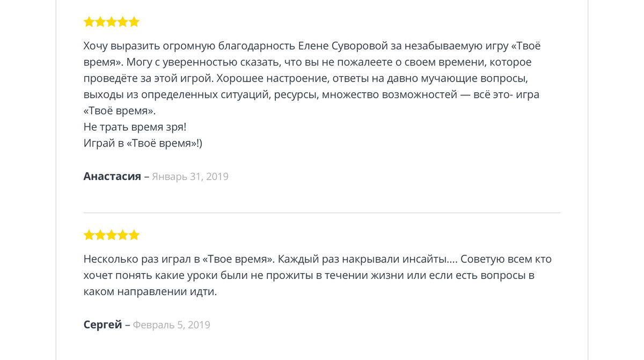
Task: Click the fourth star in Сергей's review rating
Action: pos(123,235)
